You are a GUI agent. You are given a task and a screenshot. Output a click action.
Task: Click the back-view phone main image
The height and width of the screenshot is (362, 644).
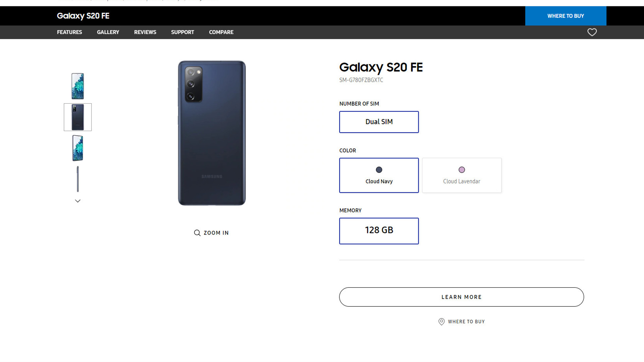click(x=211, y=133)
